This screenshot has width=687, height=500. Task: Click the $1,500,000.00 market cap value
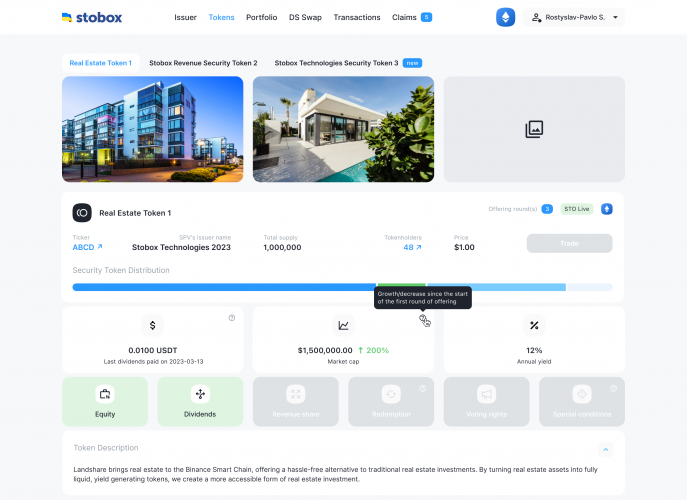point(325,350)
